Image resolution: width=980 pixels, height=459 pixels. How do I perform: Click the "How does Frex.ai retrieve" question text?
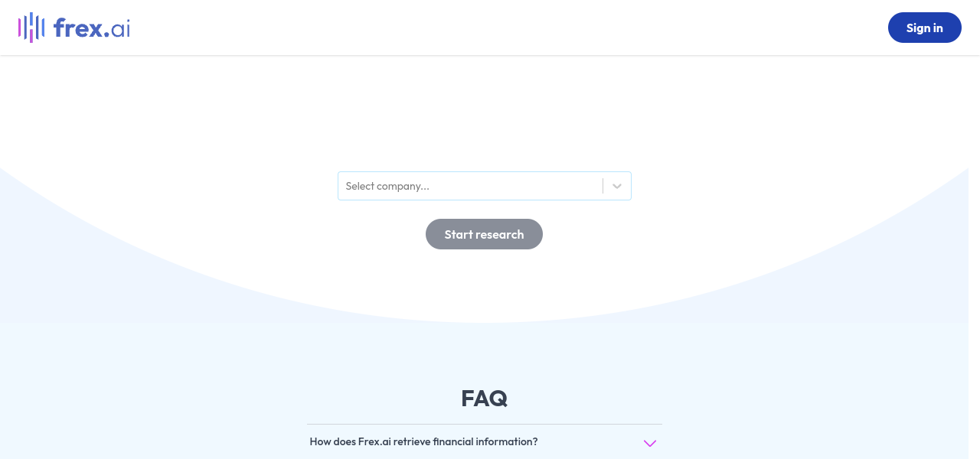[423, 441]
